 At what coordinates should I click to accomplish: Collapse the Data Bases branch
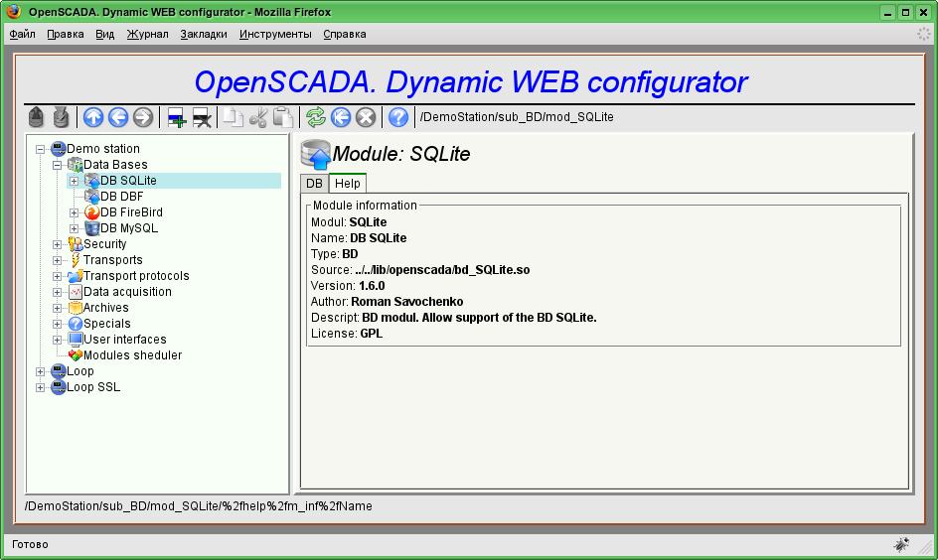57,165
